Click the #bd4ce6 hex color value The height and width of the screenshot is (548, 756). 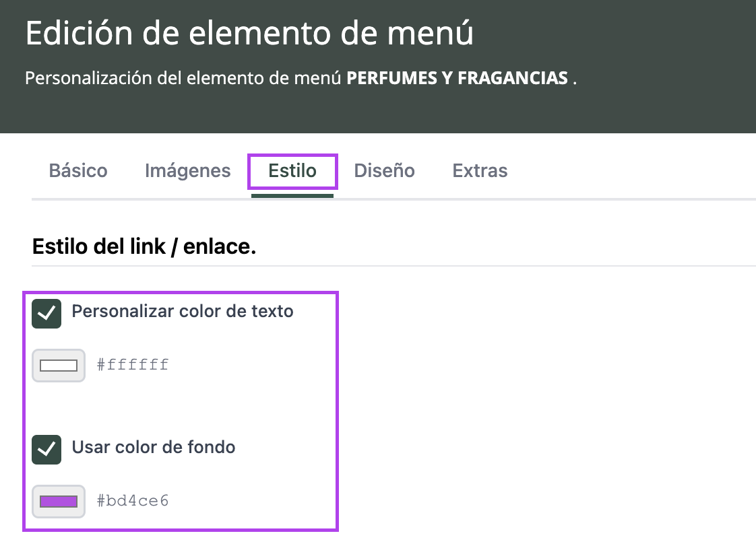[x=133, y=502]
